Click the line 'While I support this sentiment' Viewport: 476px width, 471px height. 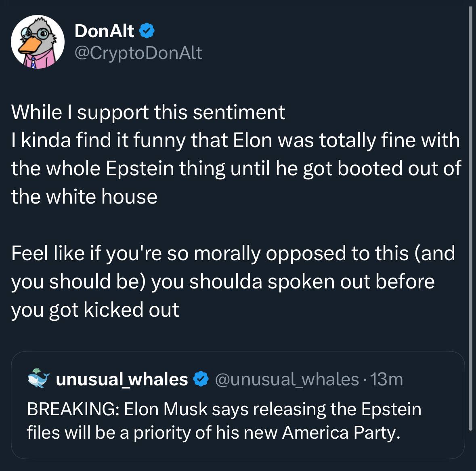tap(148, 112)
